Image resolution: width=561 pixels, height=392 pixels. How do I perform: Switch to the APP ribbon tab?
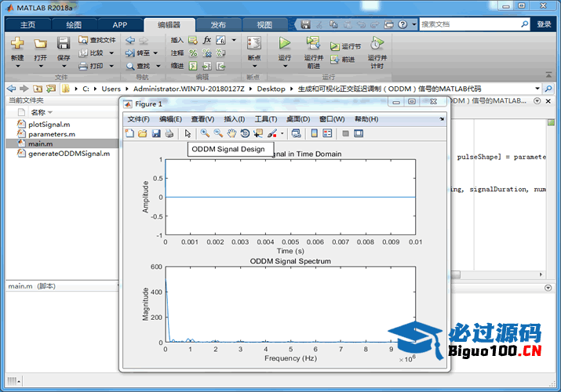click(x=120, y=24)
